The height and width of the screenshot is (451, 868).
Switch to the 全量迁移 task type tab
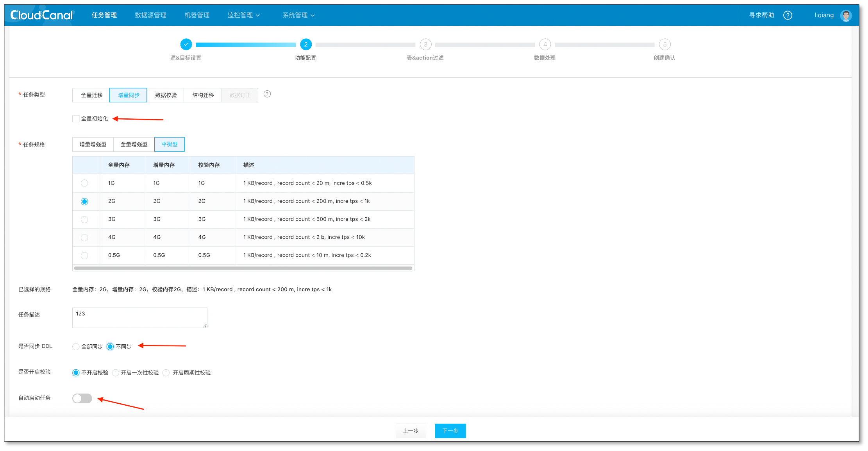(91, 95)
